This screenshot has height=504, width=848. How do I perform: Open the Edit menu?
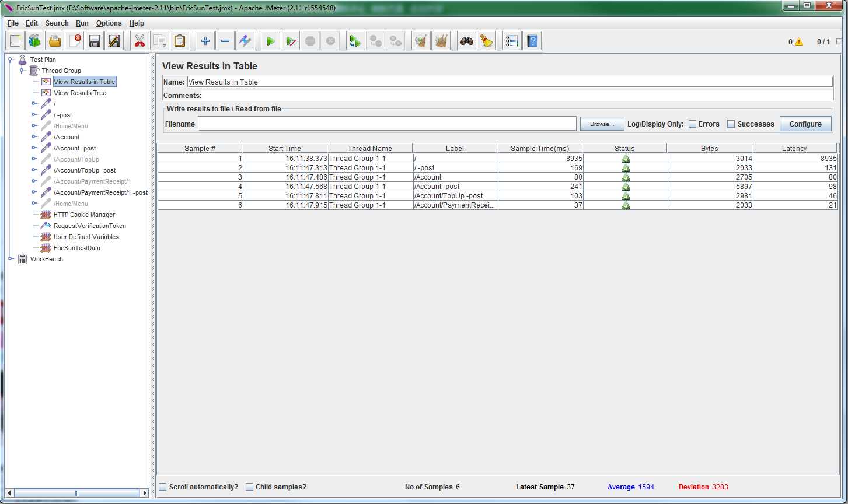pos(32,23)
